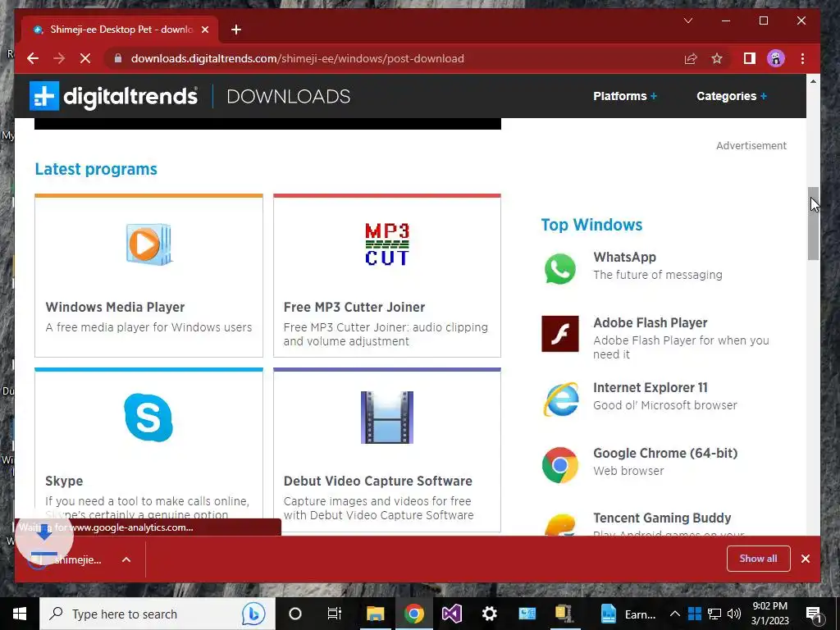Viewport: 840px width, 630px height.
Task: Click the page vertical scrollbar thumb
Action: [x=813, y=223]
